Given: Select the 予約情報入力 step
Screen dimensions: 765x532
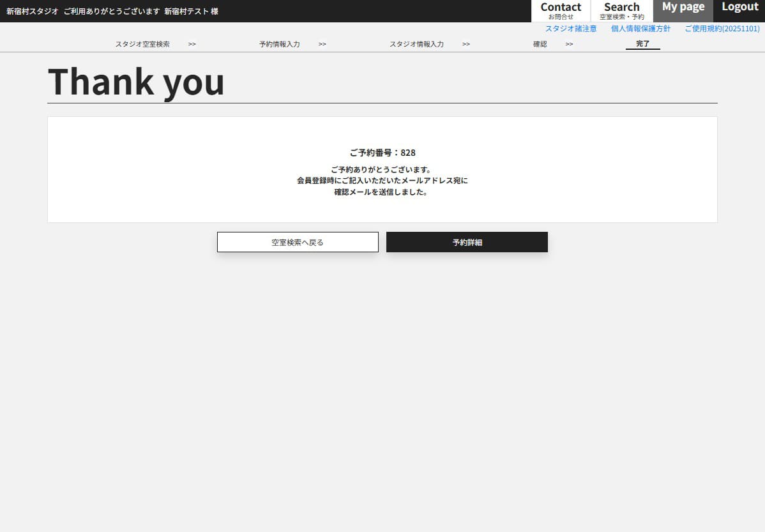Looking at the screenshot, I should 279,44.
